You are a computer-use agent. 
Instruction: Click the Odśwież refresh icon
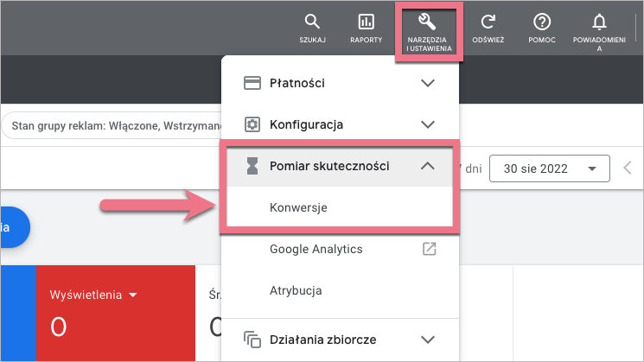pyautogui.click(x=488, y=22)
